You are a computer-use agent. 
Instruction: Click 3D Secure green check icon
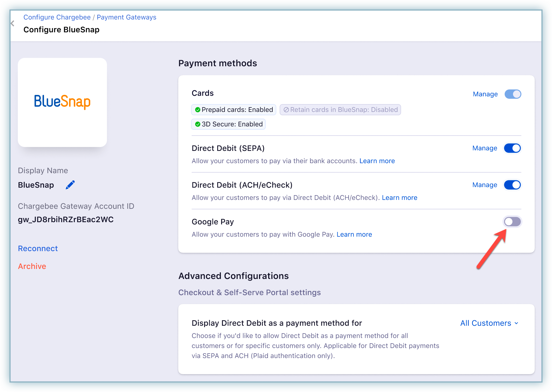click(198, 124)
